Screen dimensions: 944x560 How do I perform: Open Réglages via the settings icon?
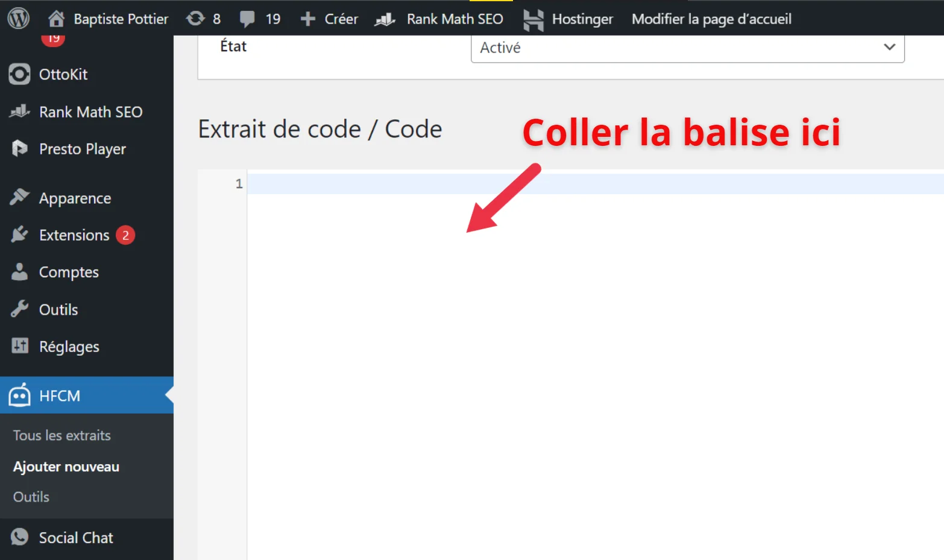point(19,346)
